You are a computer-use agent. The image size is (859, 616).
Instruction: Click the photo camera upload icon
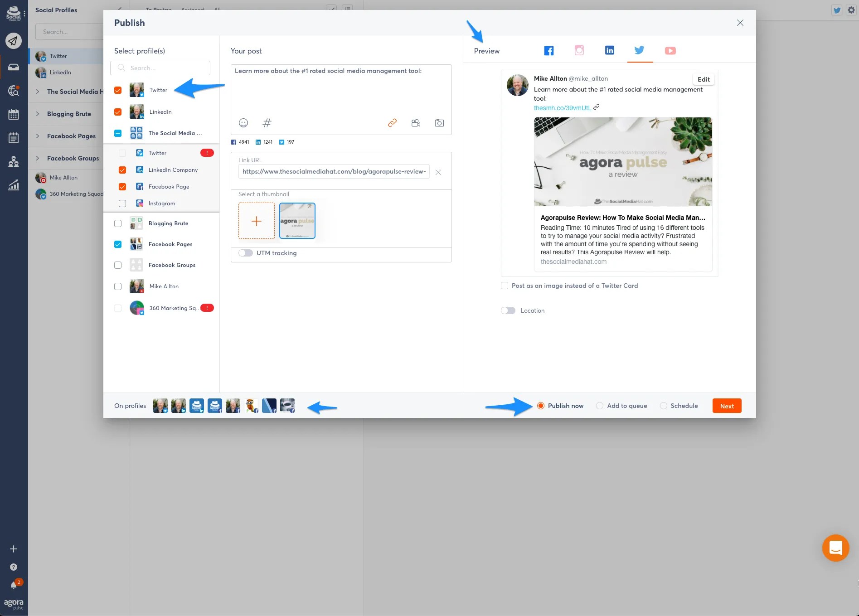[x=439, y=123]
